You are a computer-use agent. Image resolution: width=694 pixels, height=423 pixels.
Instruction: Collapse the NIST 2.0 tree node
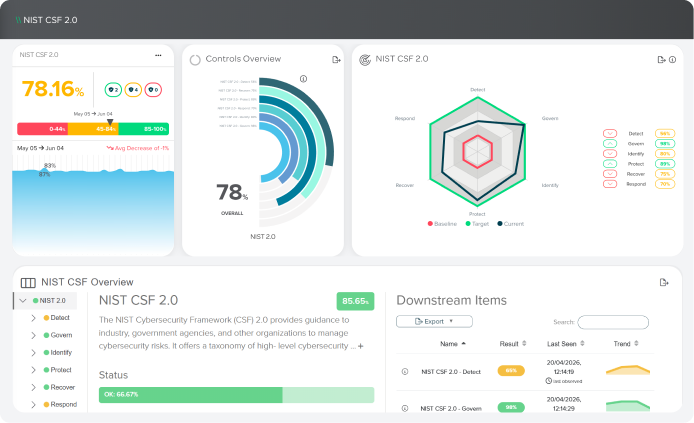(x=23, y=301)
